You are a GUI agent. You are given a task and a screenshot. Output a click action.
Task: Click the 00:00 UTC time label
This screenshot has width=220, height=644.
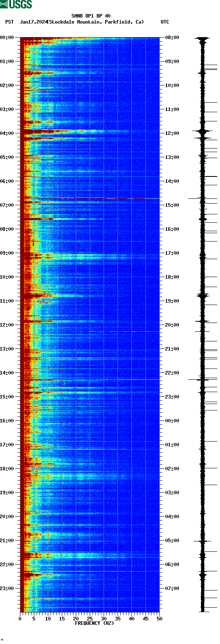click(172, 421)
